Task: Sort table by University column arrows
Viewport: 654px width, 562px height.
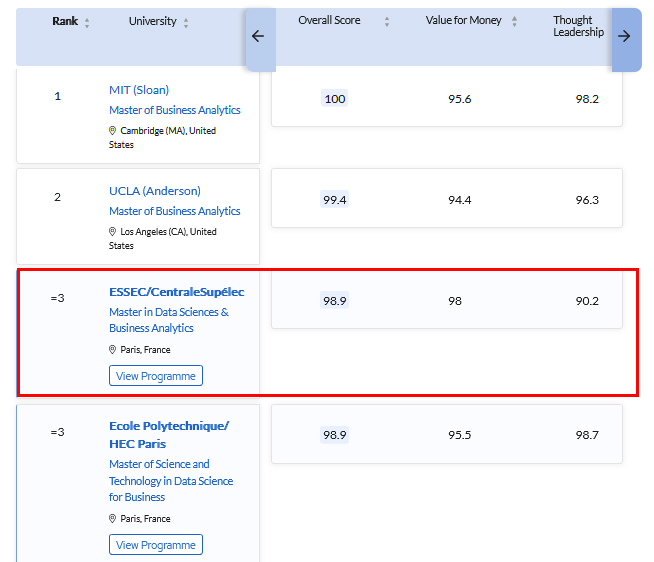Action: tap(186, 23)
